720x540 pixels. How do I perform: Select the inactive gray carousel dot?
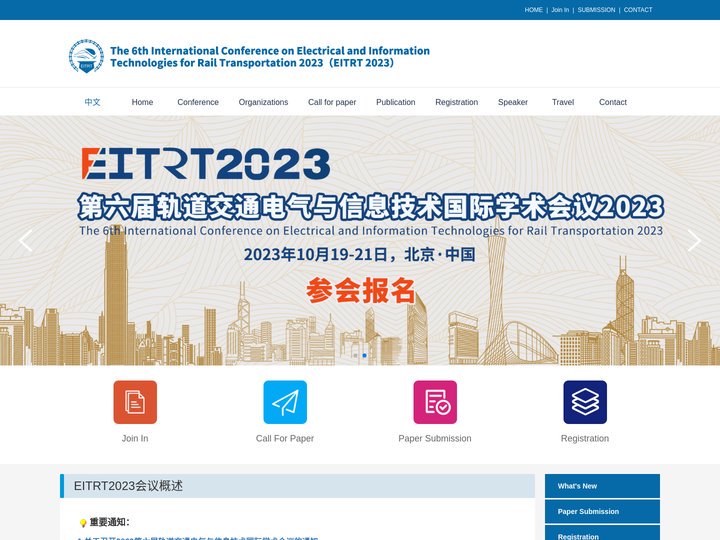pyautogui.click(x=355, y=355)
